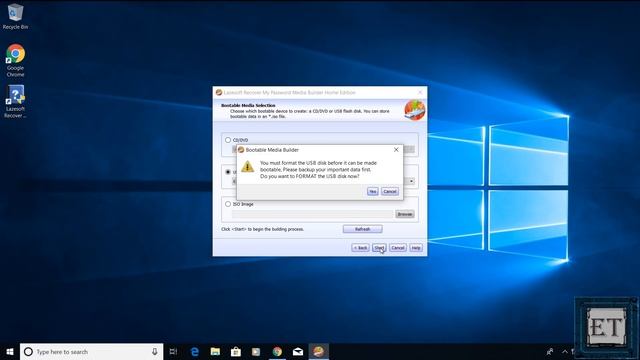Select the CD/DVD radio option
Image resolution: width=640 pixels, height=360 pixels.
coord(228,140)
